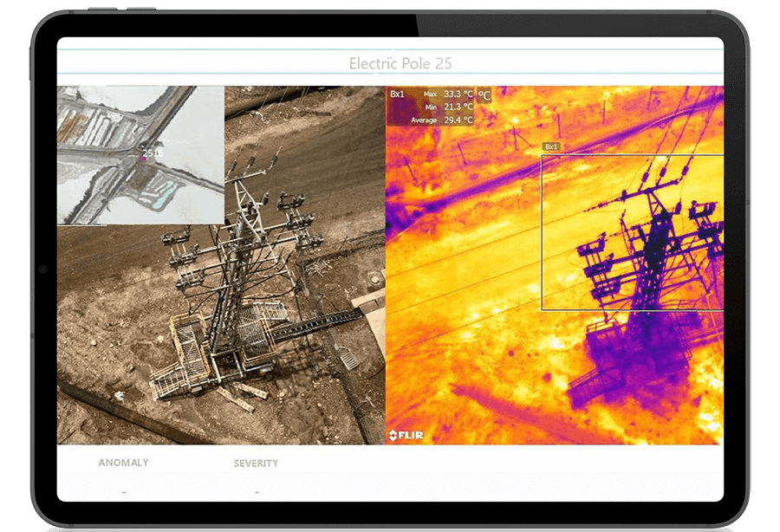This screenshot has height=532, width=780.
Task: Click the SEVERITY column header
Action: point(256,464)
